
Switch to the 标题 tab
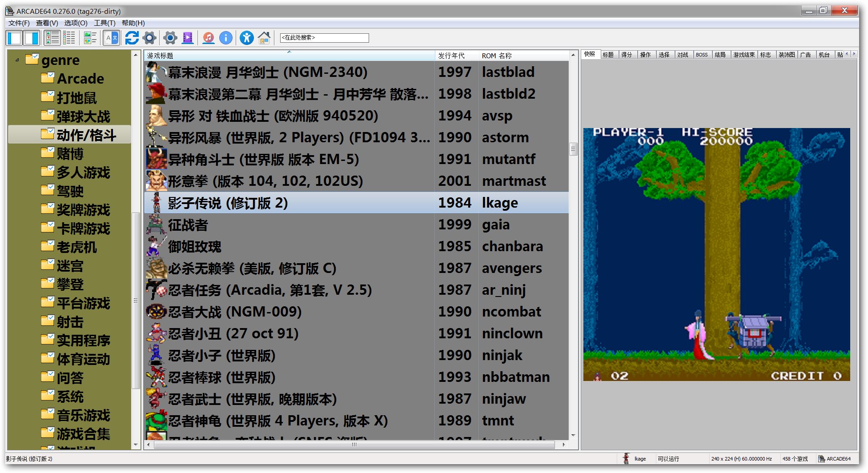pyautogui.click(x=608, y=55)
